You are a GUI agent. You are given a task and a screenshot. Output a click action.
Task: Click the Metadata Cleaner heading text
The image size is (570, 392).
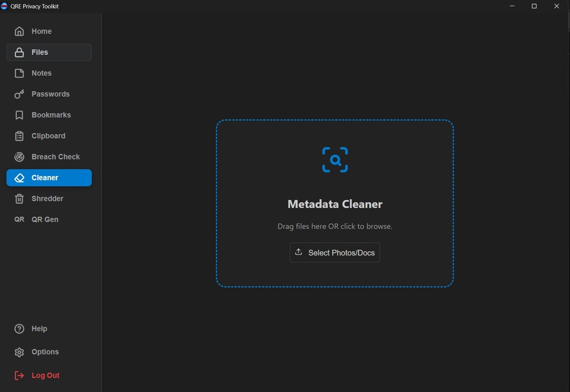pyautogui.click(x=335, y=204)
